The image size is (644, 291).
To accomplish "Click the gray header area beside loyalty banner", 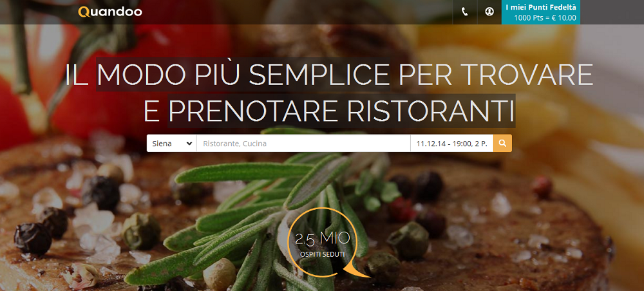I will coord(612,12).
